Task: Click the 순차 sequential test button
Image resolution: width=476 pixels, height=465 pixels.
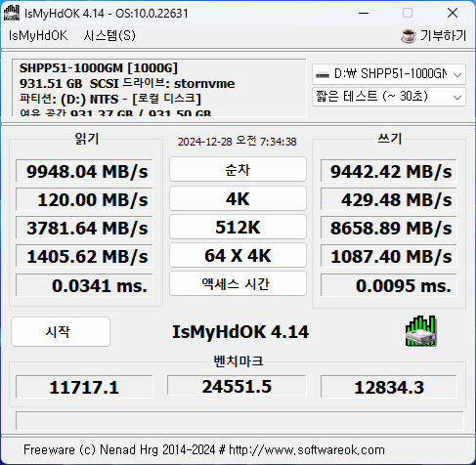Action: pyautogui.click(x=238, y=169)
